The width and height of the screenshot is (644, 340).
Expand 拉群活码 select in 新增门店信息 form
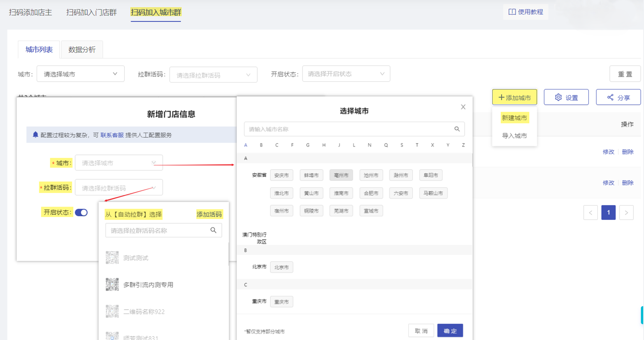click(x=119, y=188)
